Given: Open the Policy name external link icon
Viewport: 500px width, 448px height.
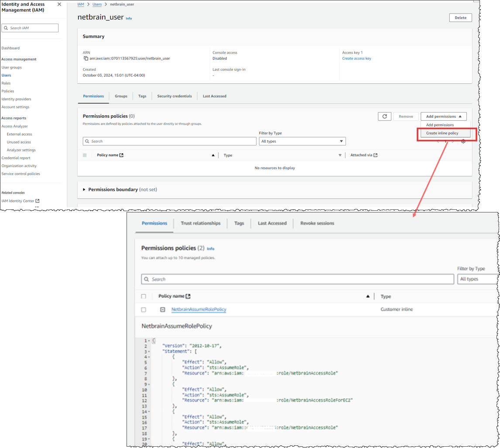Looking at the screenshot, I should [121, 155].
